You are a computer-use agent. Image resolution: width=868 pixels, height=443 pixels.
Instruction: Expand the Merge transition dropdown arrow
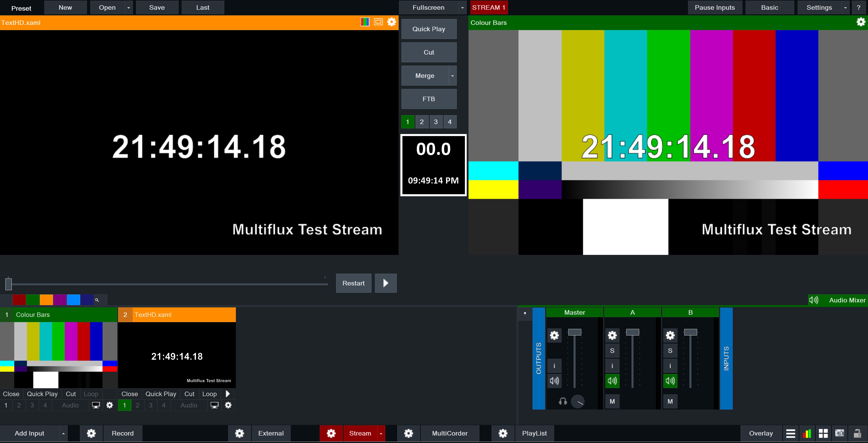tap(452, 76)
